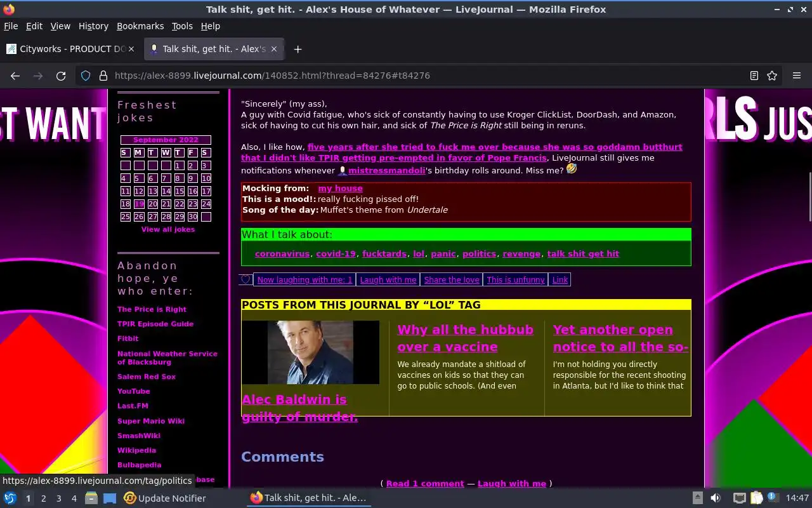This screenshot has height=508, width=812.
Task: Click 'Share the love' link
Action: point(452,279)
